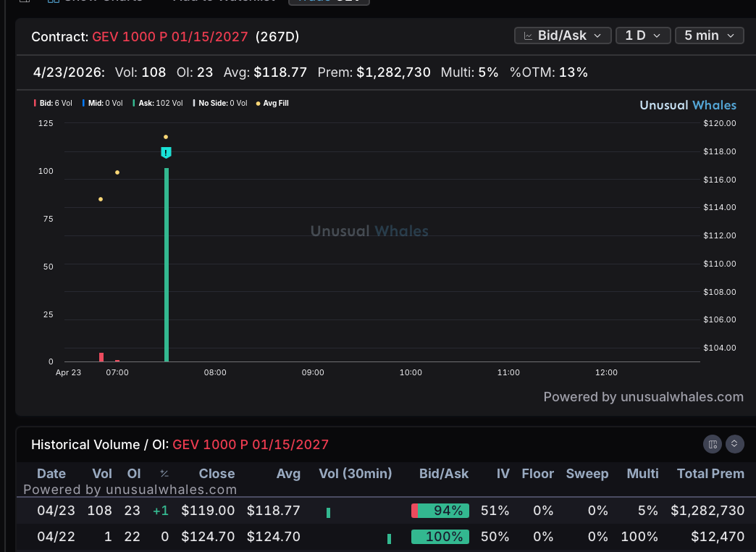Sort by the Bid/Ask column header
Screen dimensions: 756x552
(444, 473)
